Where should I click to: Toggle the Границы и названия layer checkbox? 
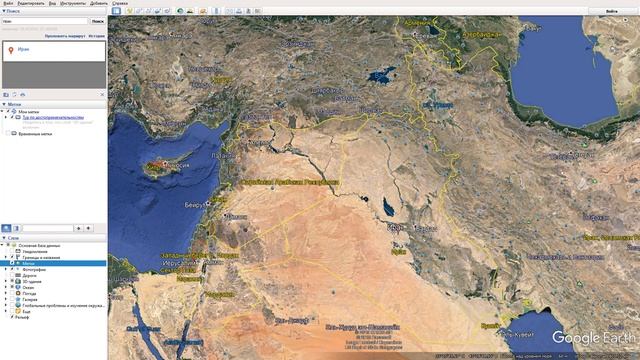pos(12,258)
